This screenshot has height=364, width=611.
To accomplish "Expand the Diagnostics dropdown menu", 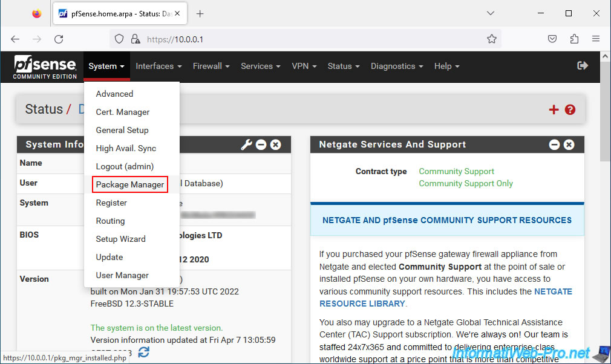I will [397, 66].
